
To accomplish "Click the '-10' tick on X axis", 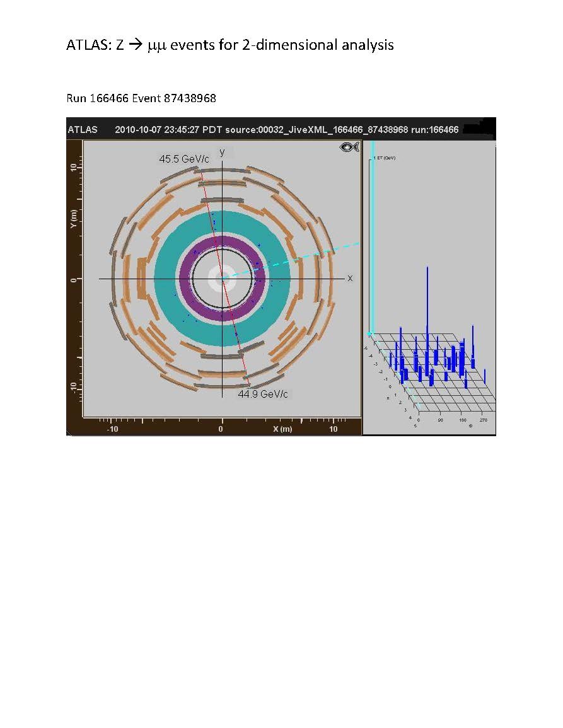I will 112,429.
